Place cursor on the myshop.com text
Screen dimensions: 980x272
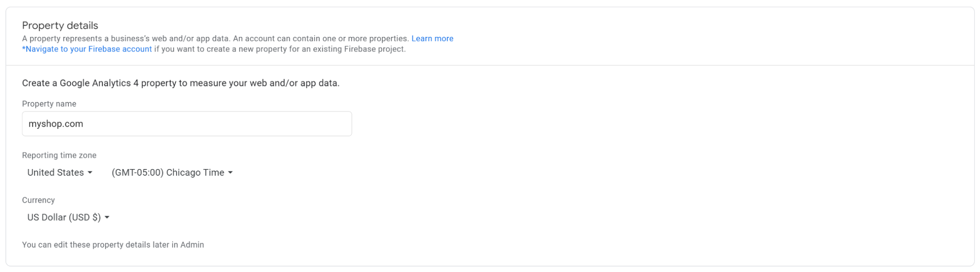[56, 124]
